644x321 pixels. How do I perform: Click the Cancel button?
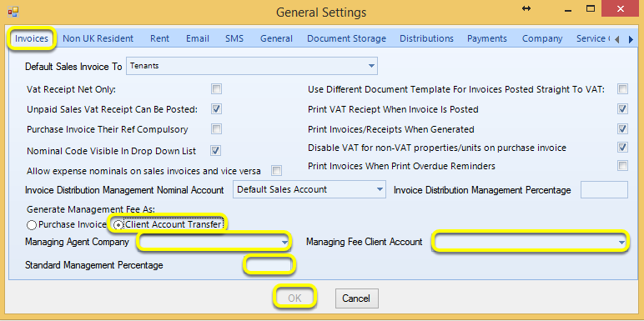click(356, 298)
